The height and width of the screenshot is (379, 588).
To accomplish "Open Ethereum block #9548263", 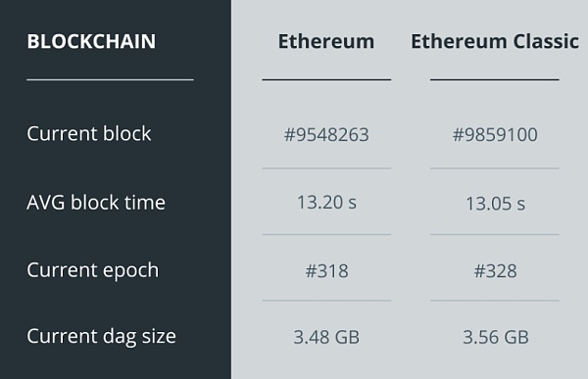I will (326, 134).
